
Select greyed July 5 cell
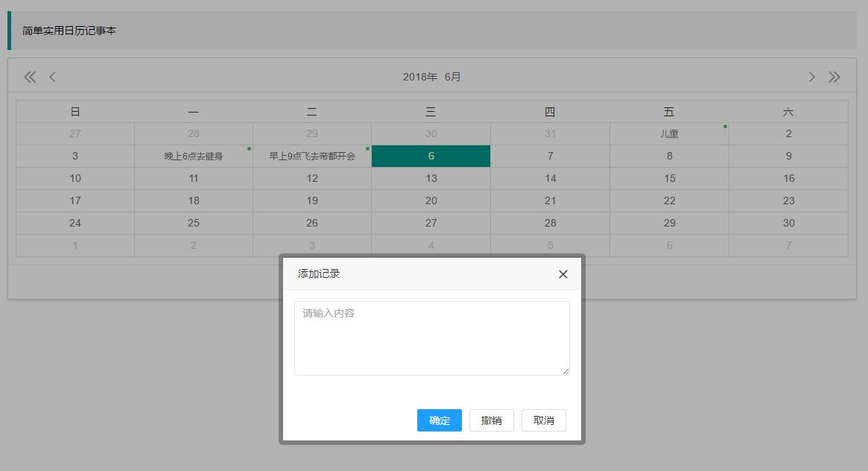[551, 245]
